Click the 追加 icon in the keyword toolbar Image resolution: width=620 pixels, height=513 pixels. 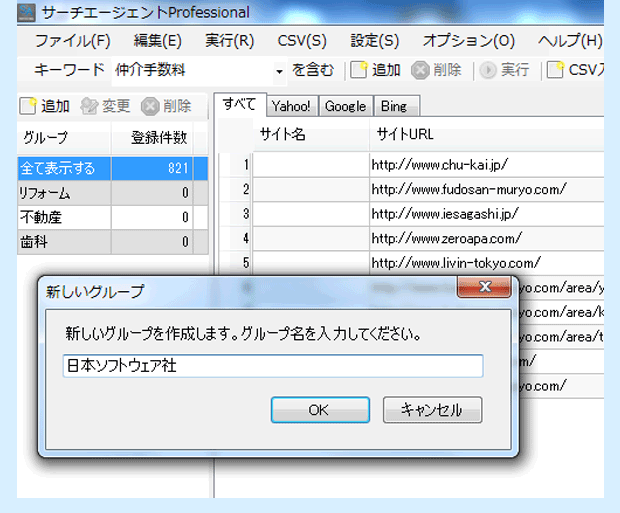point(359,70)
